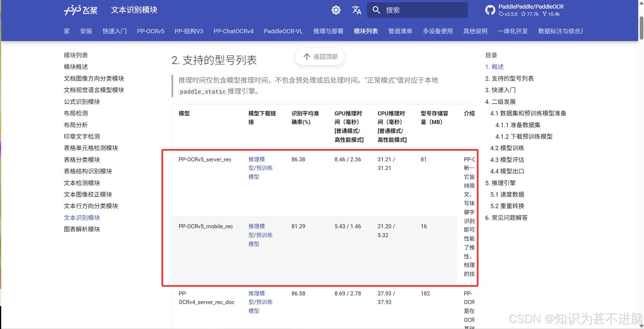644x329 pixels.
Task: Jump to 3. 快速入门 in contents
Action: point(500,90)
